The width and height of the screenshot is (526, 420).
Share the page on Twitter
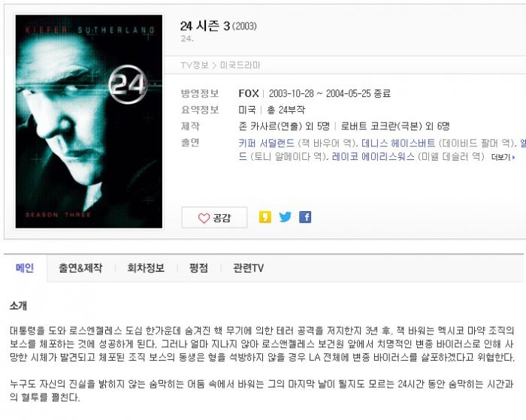pos(285,217)
